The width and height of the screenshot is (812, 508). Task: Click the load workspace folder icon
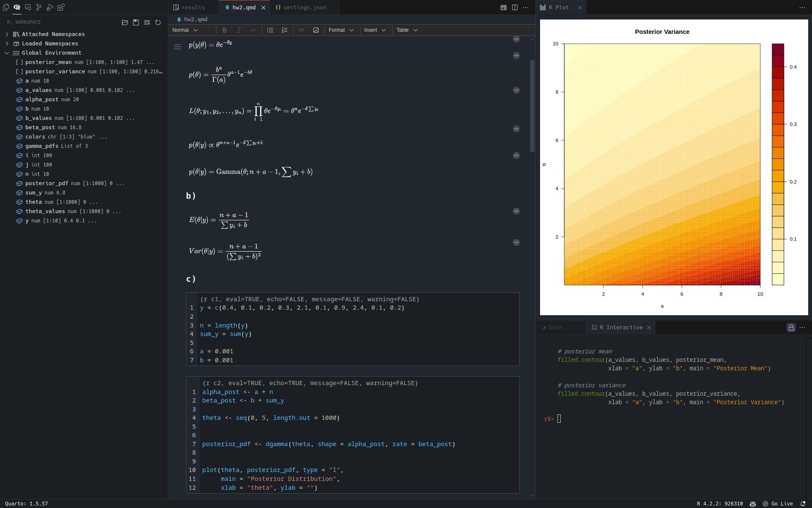tap(125, 22)
